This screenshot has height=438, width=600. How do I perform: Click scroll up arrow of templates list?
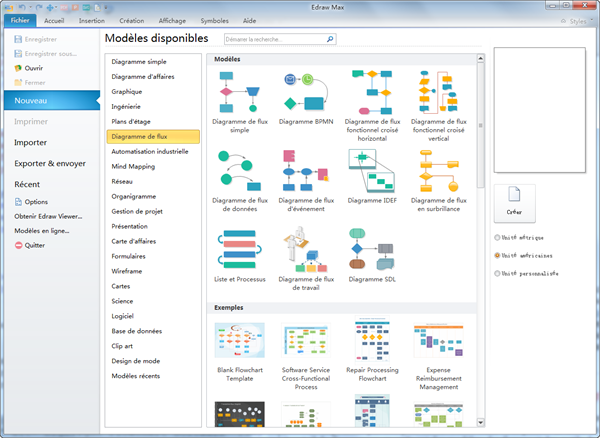coord(481,58)
